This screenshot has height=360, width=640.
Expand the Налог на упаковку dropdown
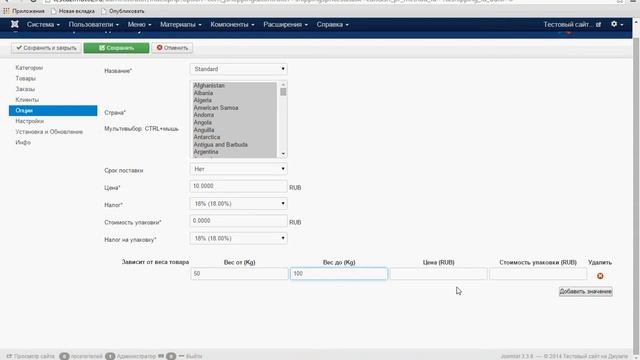239,238
